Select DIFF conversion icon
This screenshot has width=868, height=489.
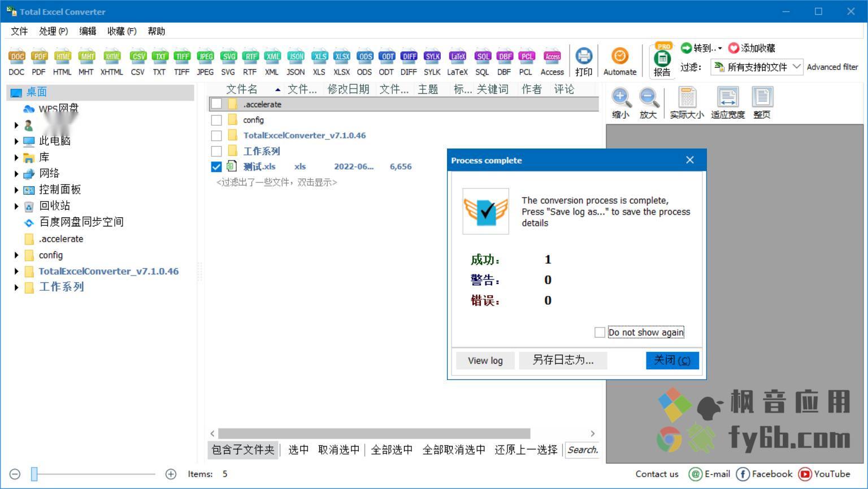409,62
